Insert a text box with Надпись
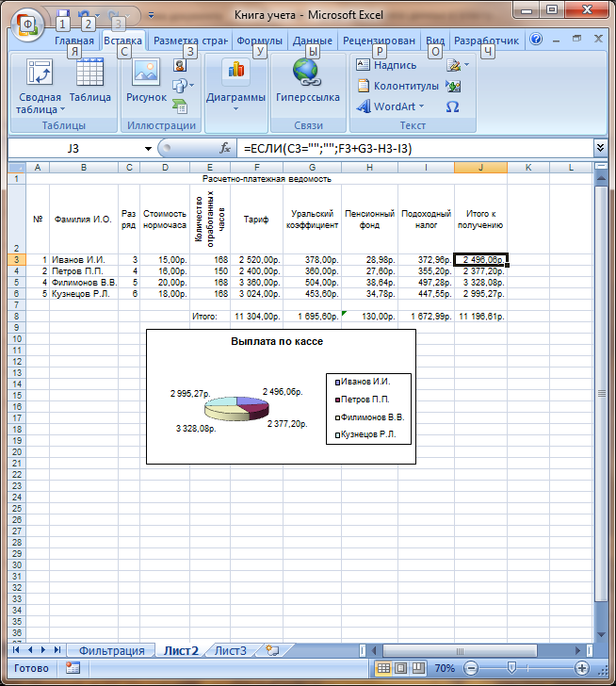This screenshot has height=686, width=616. [x=386, y=65]
